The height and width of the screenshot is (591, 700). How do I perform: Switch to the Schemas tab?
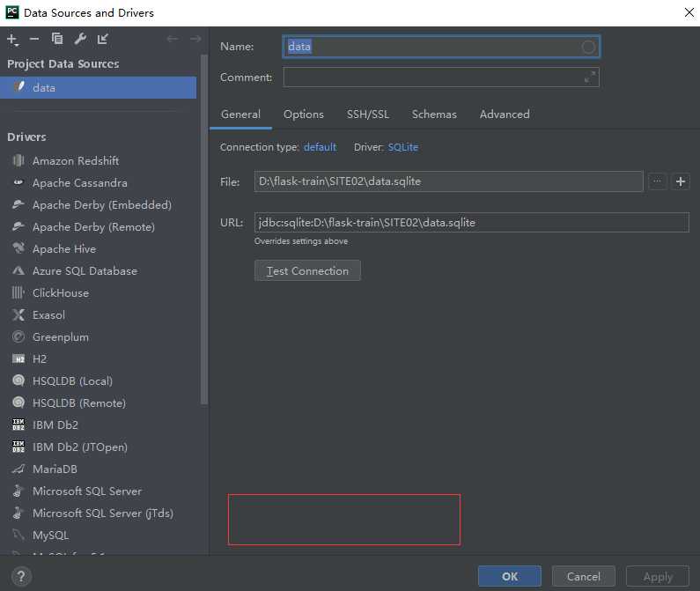click(x=434, y=115)
